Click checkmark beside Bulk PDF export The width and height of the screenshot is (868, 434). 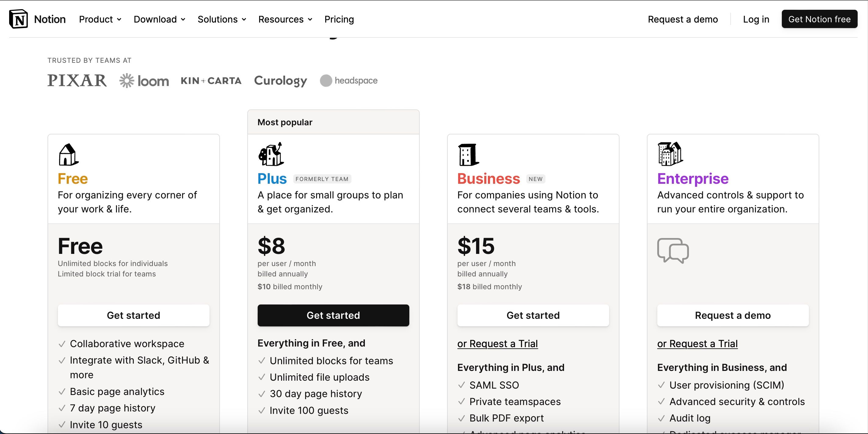click(462, 418)
